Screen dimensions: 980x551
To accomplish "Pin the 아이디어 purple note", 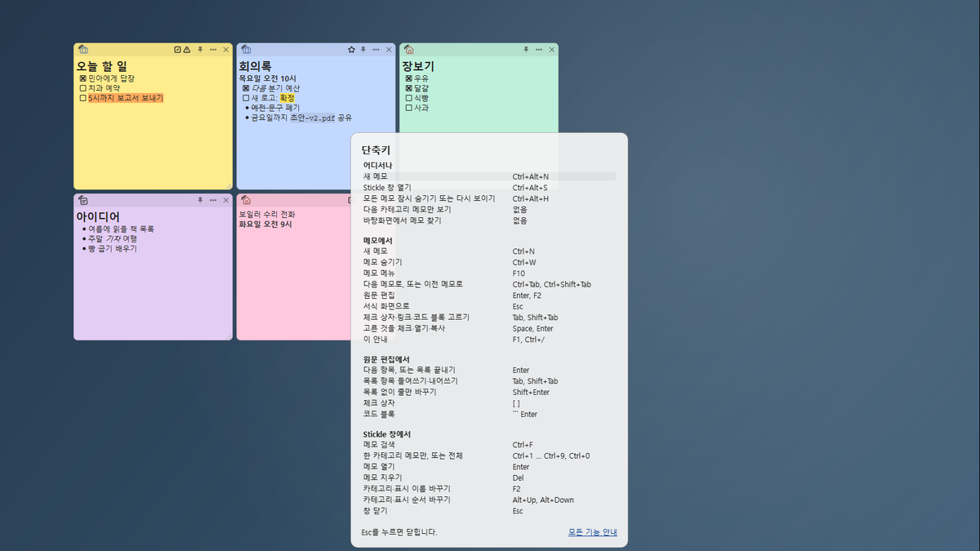I will click(200, 200).
